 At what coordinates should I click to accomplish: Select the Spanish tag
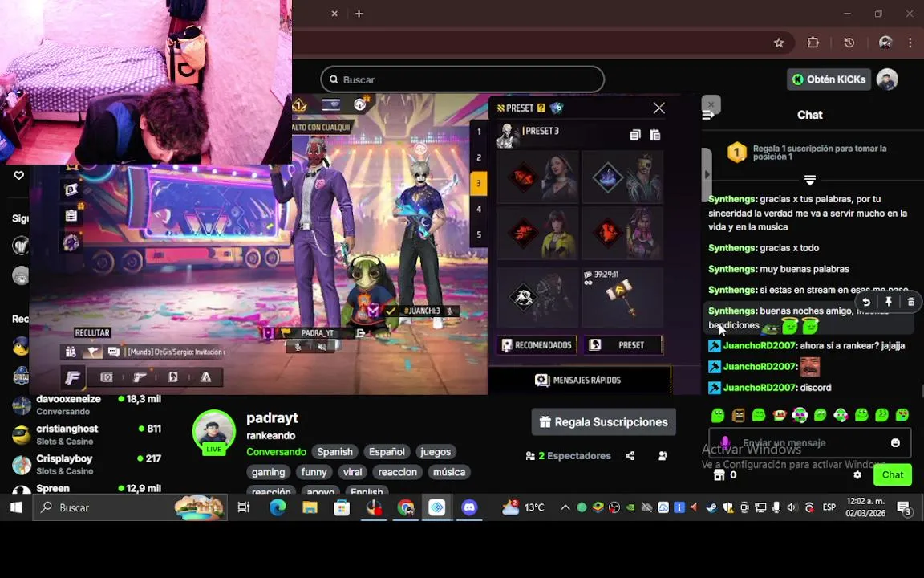334,452
